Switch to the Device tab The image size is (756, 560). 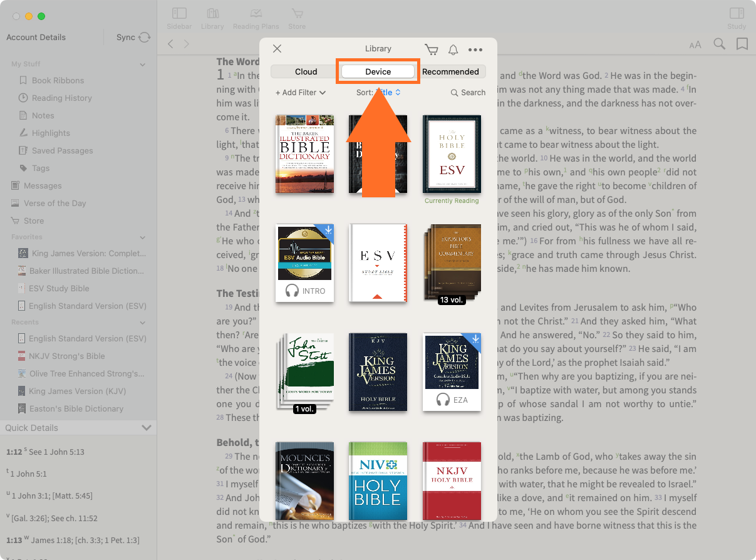coord(378,71)
